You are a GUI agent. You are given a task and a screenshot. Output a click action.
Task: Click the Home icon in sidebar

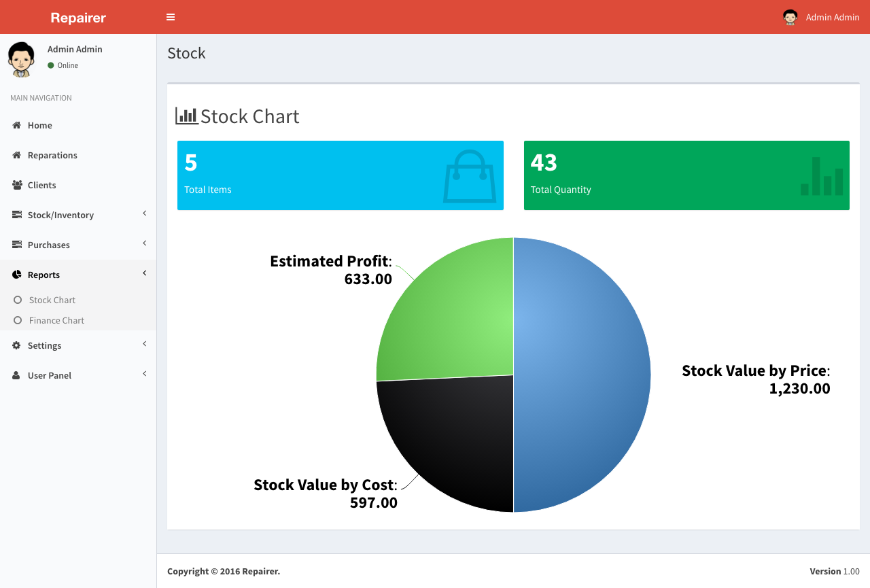tap(17, 126)
